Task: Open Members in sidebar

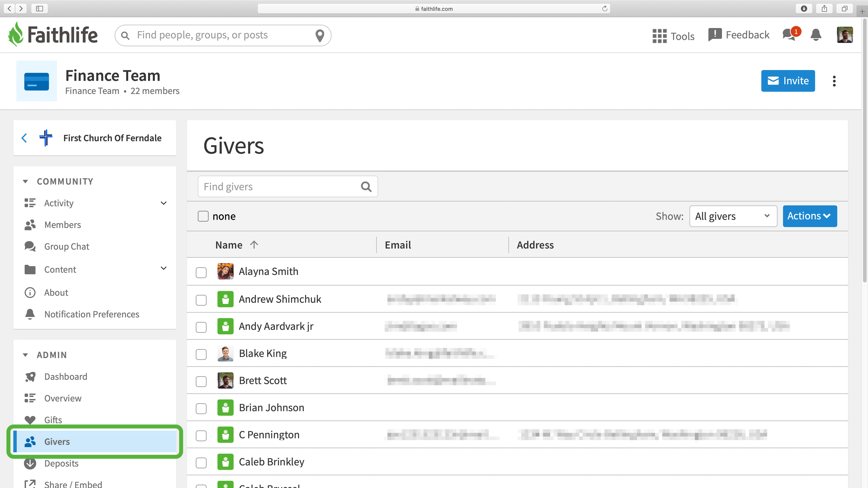Action: (x=62, y=225)
